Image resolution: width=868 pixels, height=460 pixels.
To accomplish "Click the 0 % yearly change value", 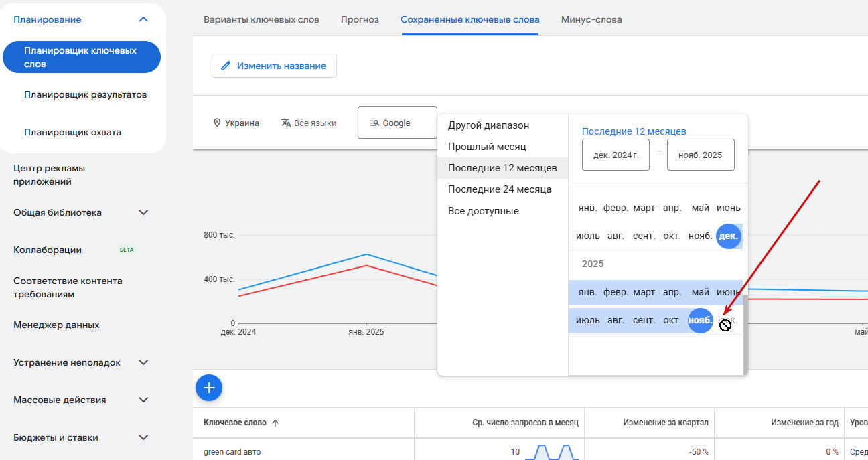I will click(833, 452).
